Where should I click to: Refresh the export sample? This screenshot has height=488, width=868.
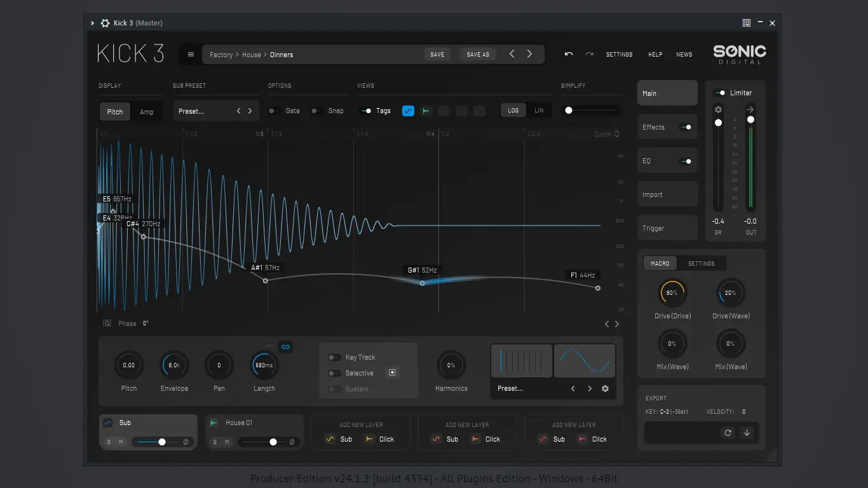(x=728, y=433)
